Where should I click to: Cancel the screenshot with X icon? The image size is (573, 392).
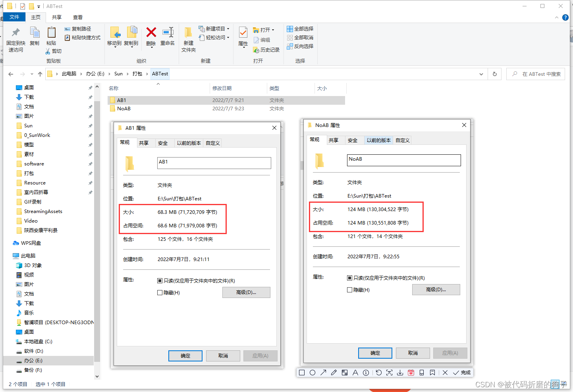(445, 373)
